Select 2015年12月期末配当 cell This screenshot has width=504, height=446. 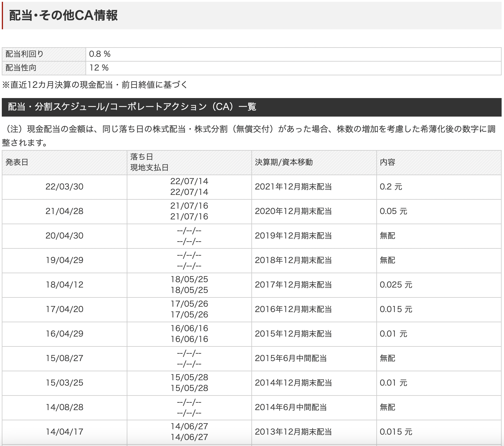[314, 334]
